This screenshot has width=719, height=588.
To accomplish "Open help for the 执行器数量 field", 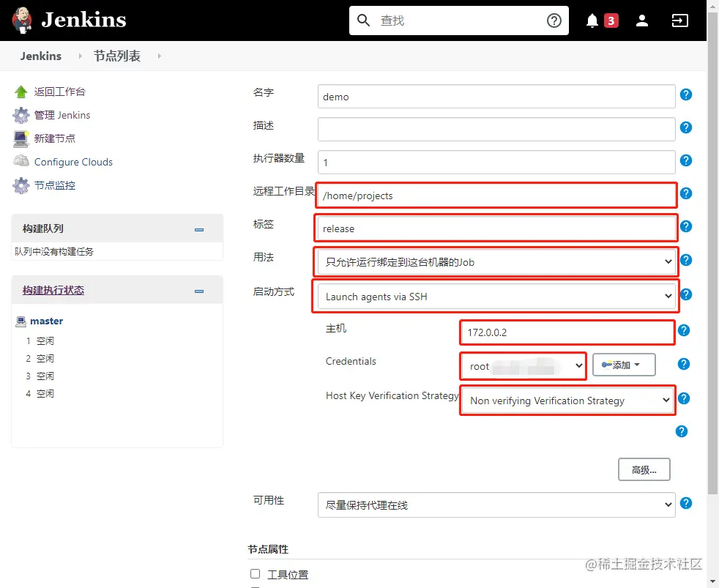I will [685, 160].
